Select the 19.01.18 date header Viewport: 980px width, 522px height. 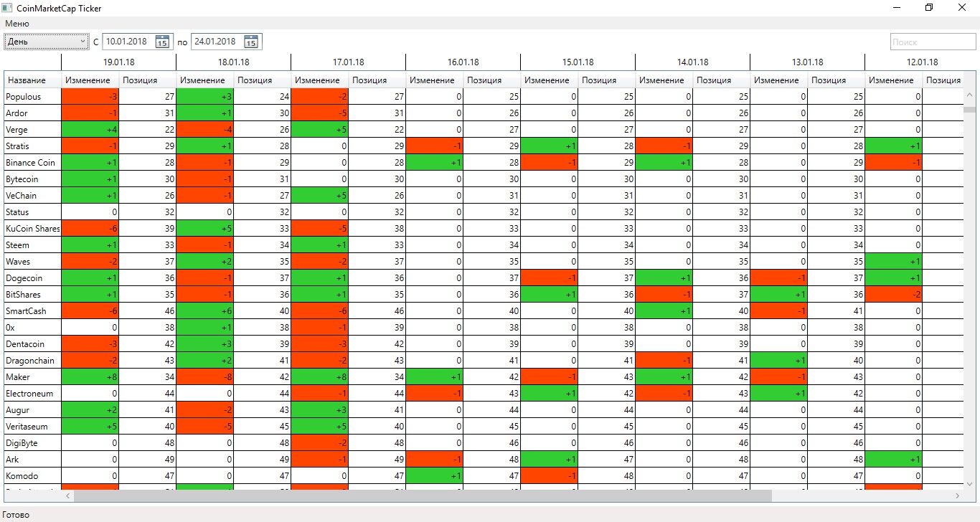[x=118, y=62]
